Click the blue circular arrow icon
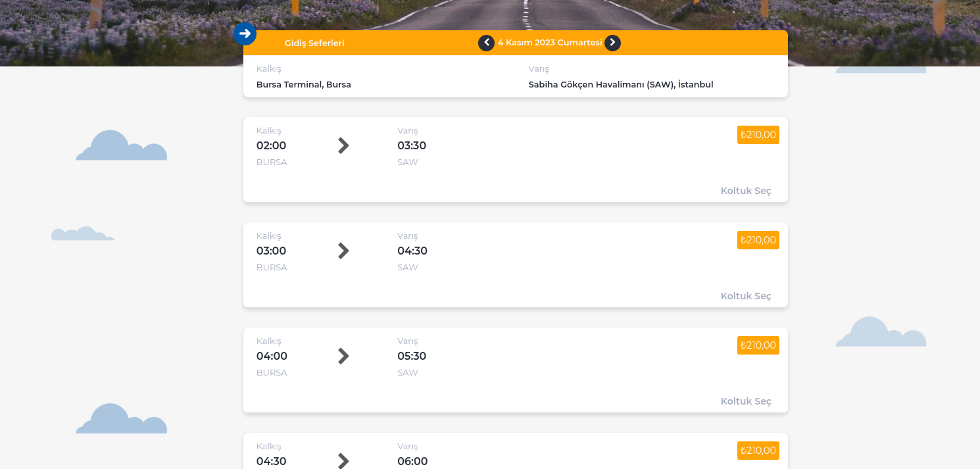Image resolution: width=980 pixels, height=469 pixels. tap(245, 34)
